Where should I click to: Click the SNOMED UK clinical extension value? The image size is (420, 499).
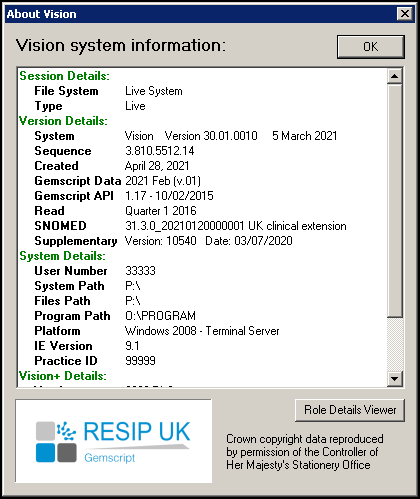pos(236,226)
